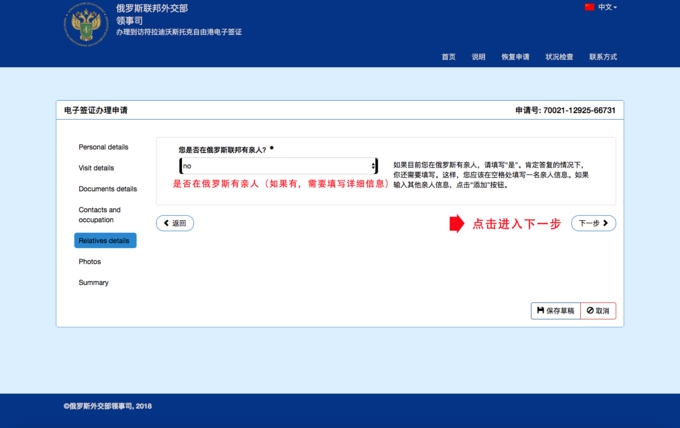Go to Contacts and occupation section
The width and height of the screenshot is (680, 428).
click(99, 214)
